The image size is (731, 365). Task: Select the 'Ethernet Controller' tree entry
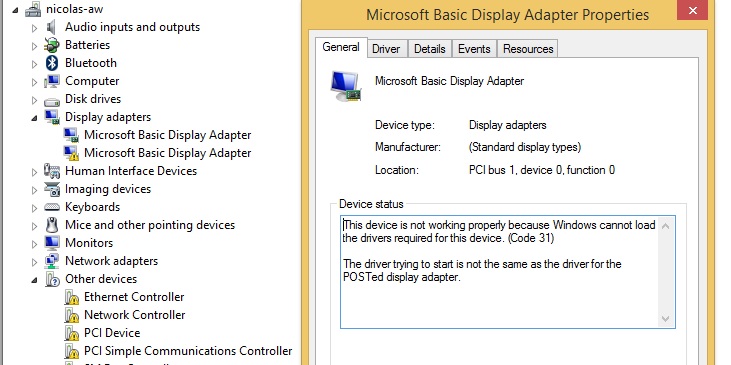[134, 297]
